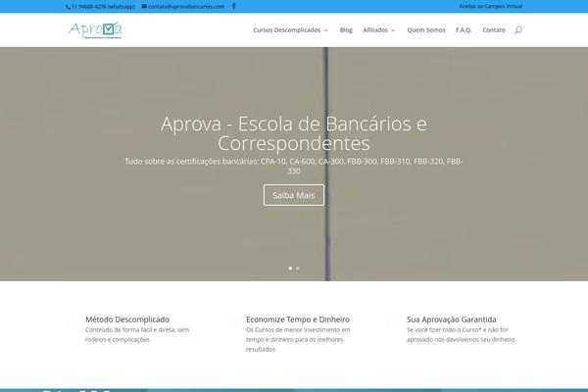
Task: Click the Saiba Mais button
Action: click(x=294, y=195)
